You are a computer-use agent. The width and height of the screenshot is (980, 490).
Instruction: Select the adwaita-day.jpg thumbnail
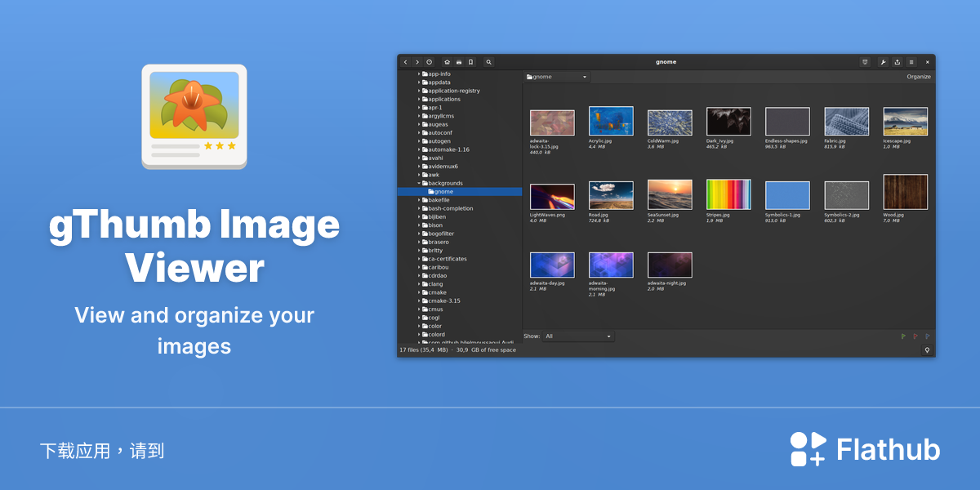pyautogui.click(x=552, y=265)
